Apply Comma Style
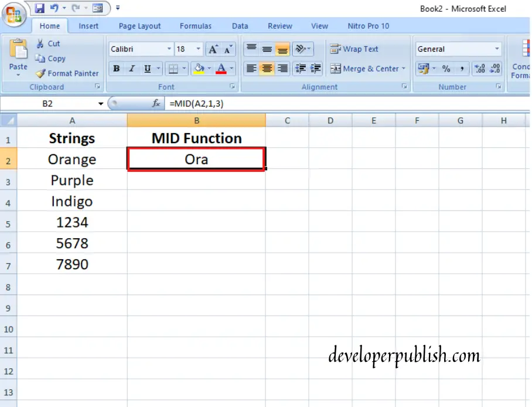The height and width of the screenshot is (407, 532). click(462, 69)
